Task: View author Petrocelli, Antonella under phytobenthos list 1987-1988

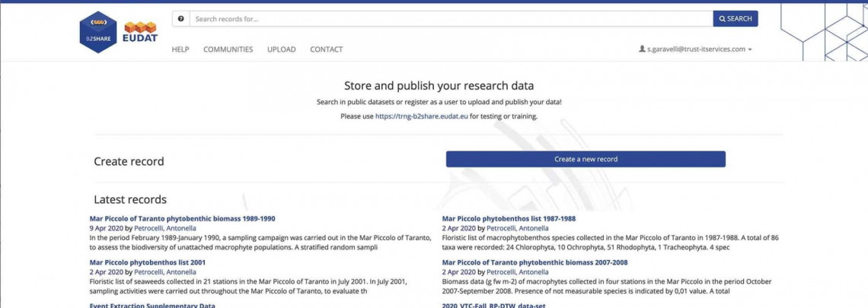Action: [x=518, y=228]
